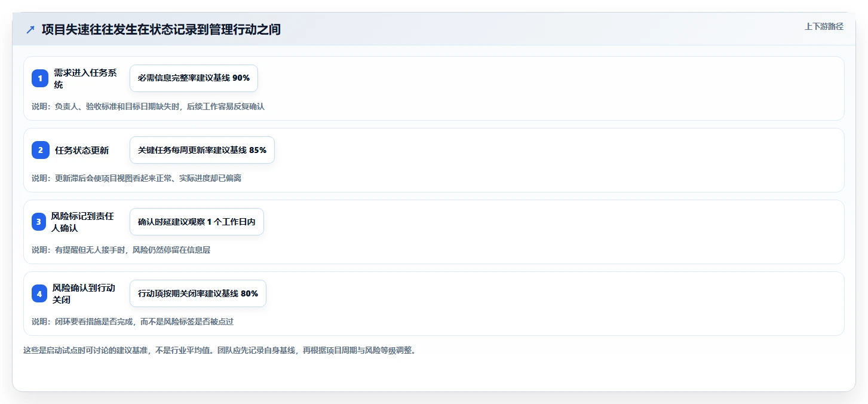Image resolution: width=868 pixels, height=404 pixels.
Task: Click the note about 负责人、验收标准和目标日期缺失
Action: click(x=148, y=106)
